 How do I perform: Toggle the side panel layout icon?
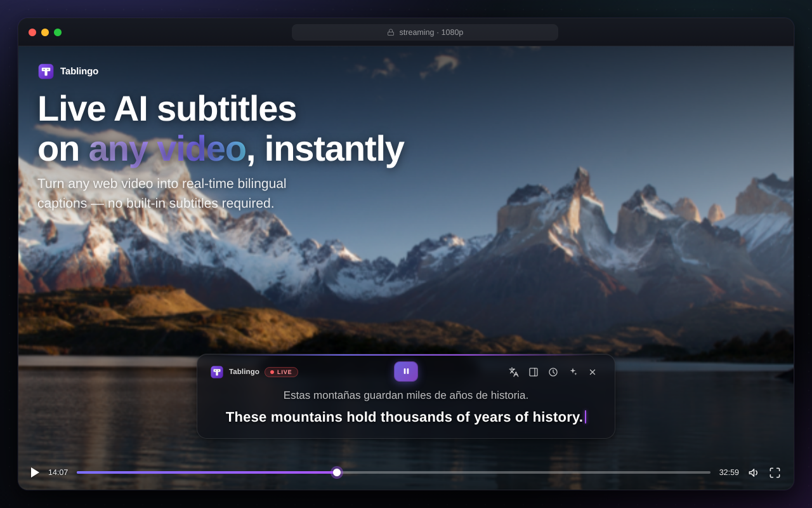pos(534,372)
